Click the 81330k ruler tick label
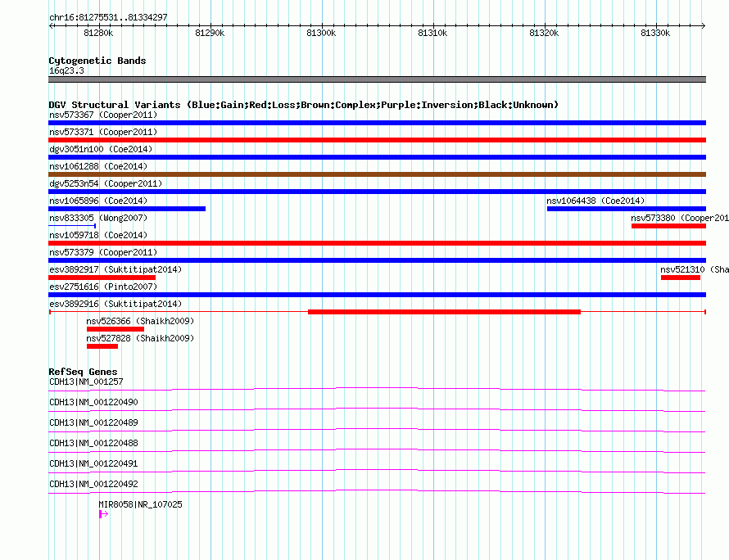 coord(655,33)
